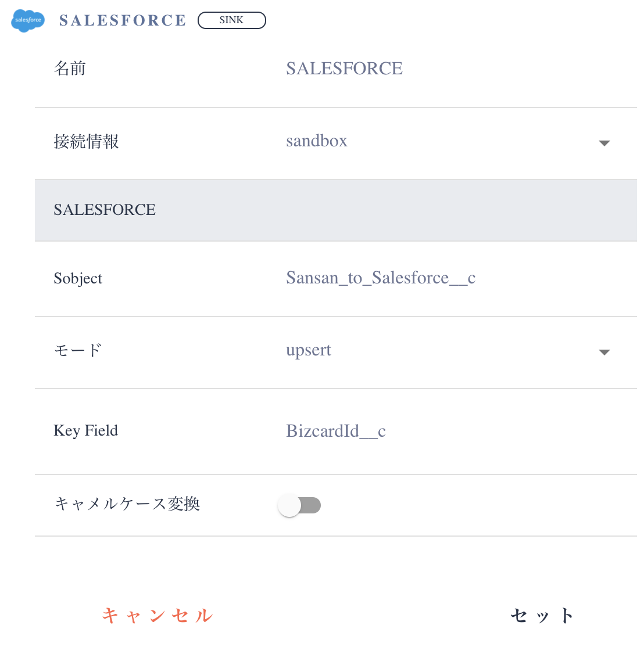Open the 接続情報 dropdown arrow
Screen dimensions: 644x647
coord(604,143)
